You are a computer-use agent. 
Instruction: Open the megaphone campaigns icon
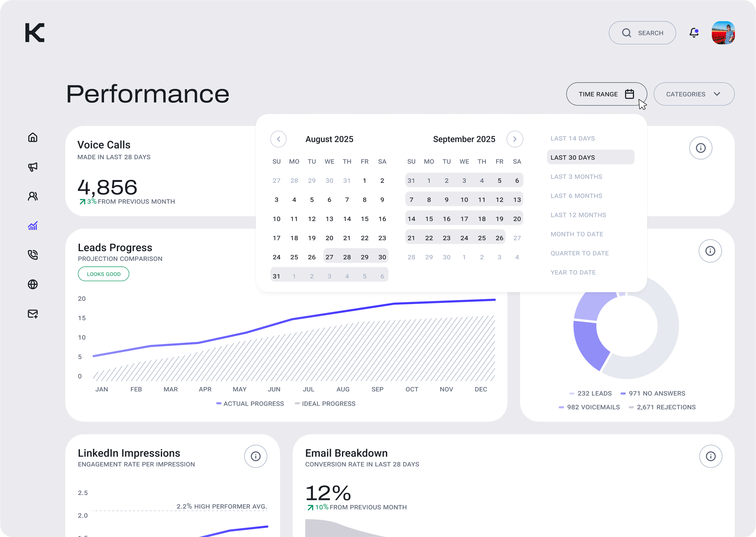click(x=33, y=167)
